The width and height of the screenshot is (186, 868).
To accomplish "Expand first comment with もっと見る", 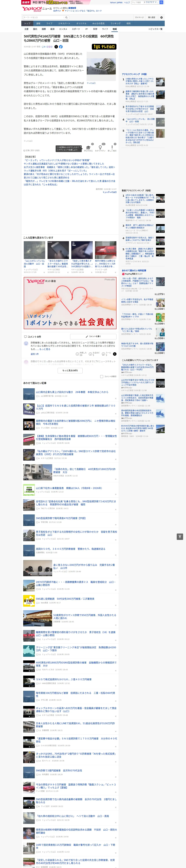I will point(45,349).
